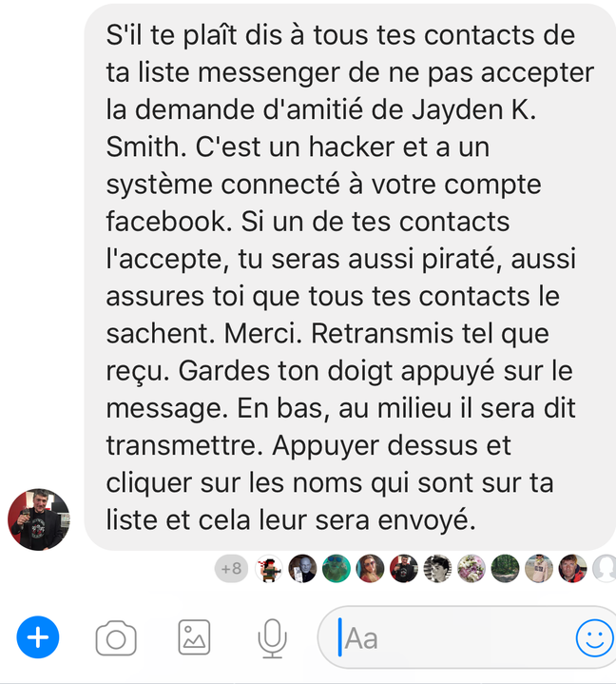The width and height of the screenshot is (616, 684).
Task: Tap the pixel-art soldier seen avatar
Action: coord(268,568)
